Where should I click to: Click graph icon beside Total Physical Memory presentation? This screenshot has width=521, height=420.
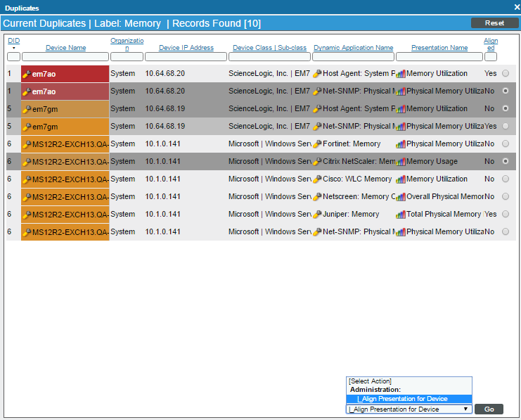[x=401, y=215]
